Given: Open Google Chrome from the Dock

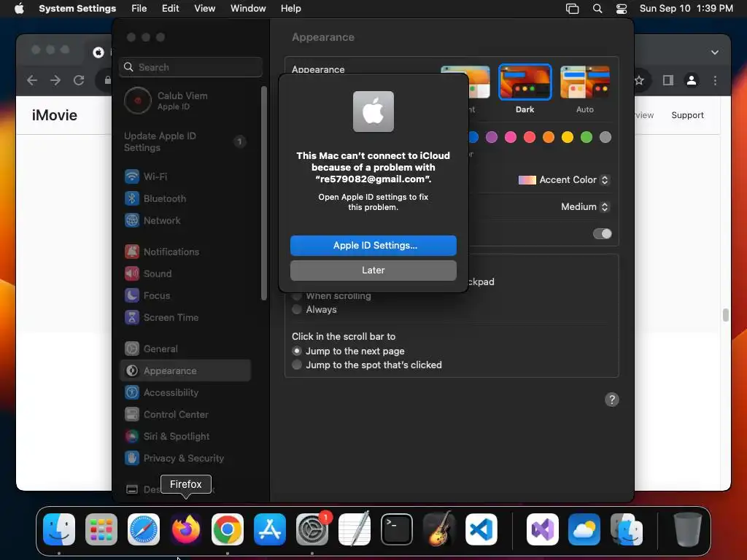Looking at the screenshot, I should click(x=228, y=529).
